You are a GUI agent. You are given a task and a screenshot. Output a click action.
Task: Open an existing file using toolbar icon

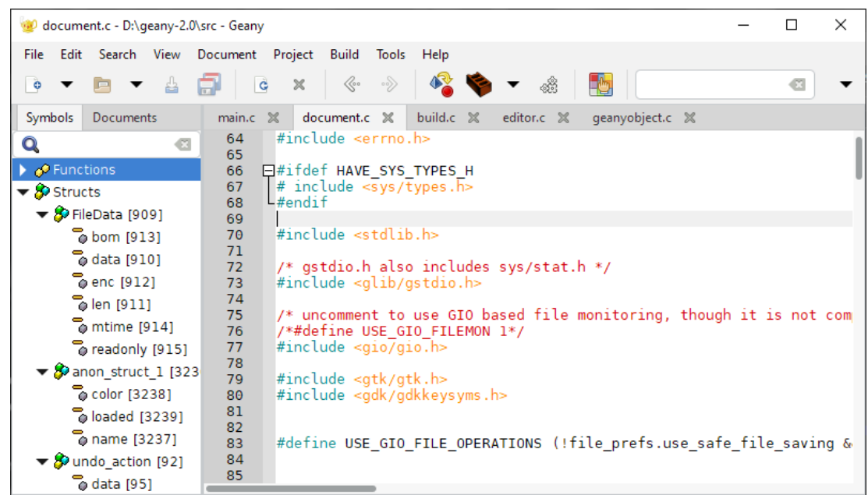click(x=101, y=84)
